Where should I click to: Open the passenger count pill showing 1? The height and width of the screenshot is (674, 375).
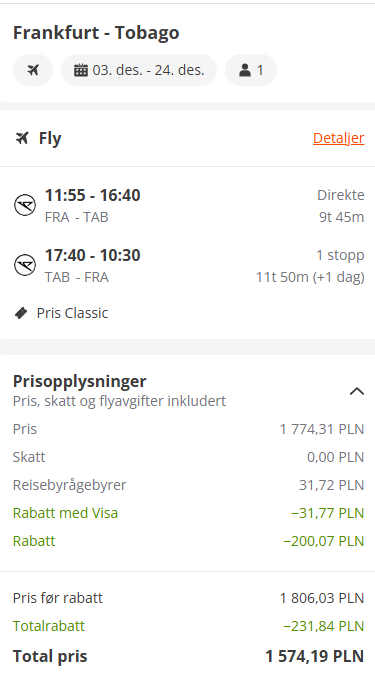click(x=251, y=70)
